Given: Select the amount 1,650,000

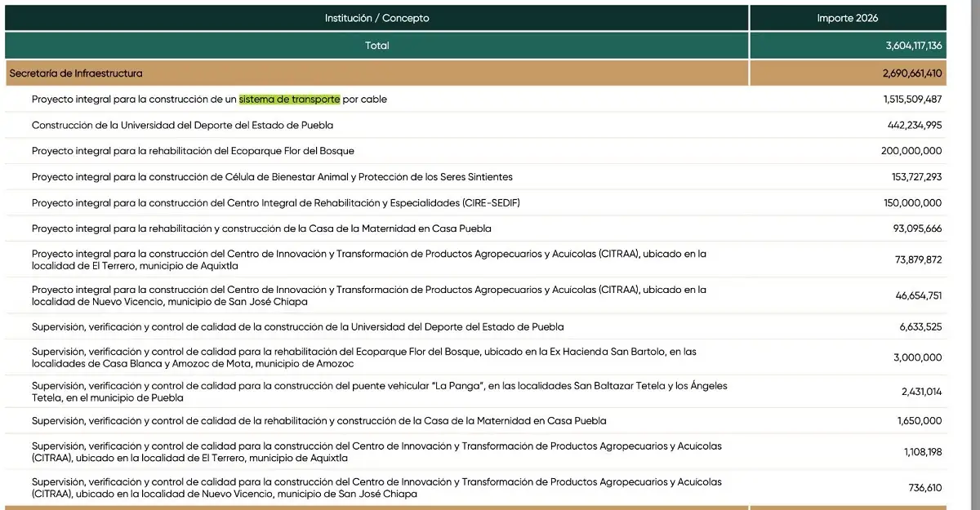Looking at the screenshot, I should 921,421.
